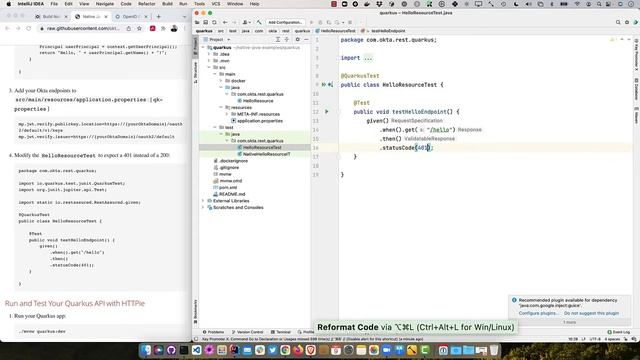Screen dimensions: 640x360
Task: Toggle the Project tool window side tab
Action: coord(196,46)
